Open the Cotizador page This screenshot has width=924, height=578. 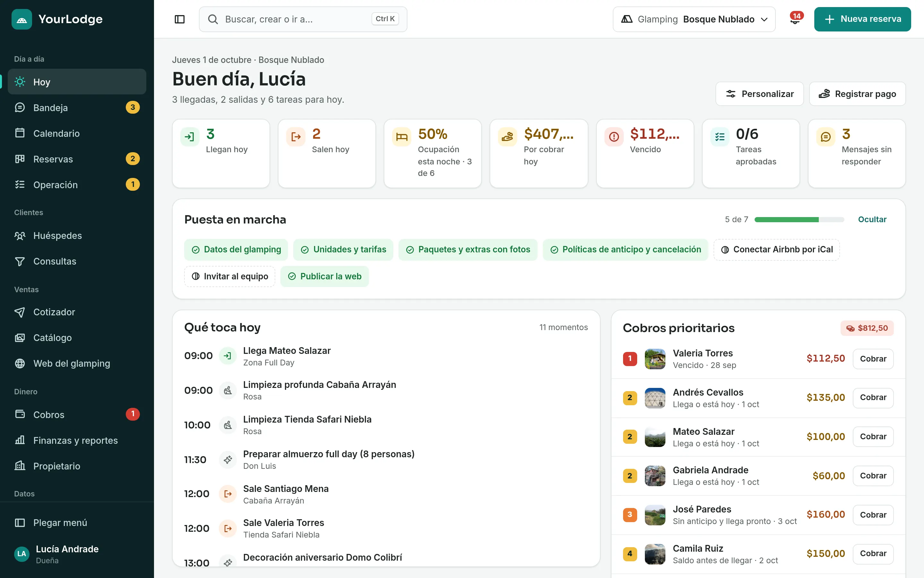[x=77, y=312]
